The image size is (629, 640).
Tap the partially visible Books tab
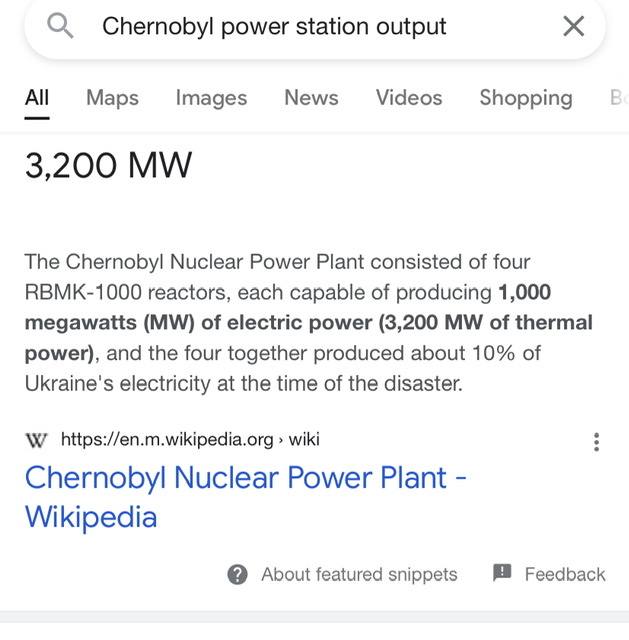[x=619, y=98]
